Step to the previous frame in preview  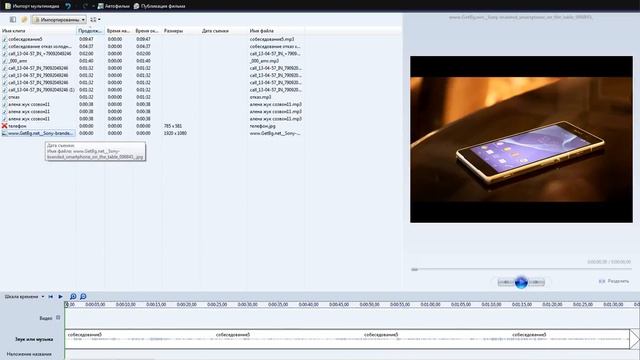(506, 282)
